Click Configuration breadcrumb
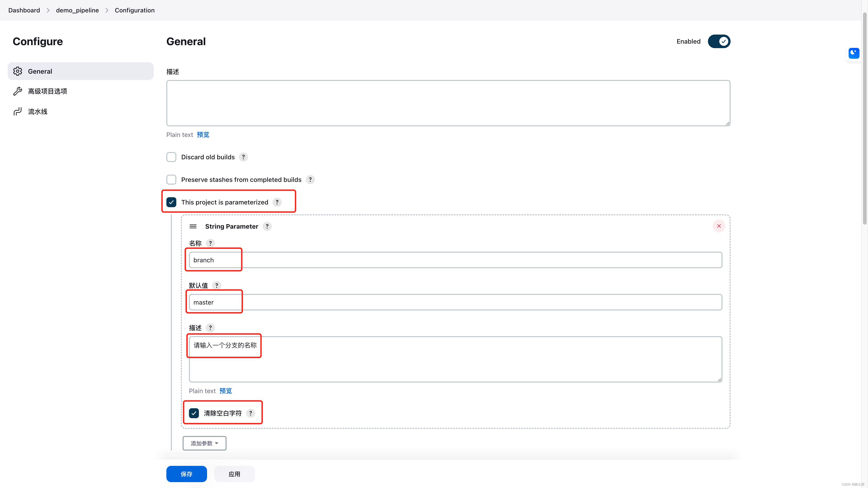This screenshot has width=868, height=488. click(135, 10)
